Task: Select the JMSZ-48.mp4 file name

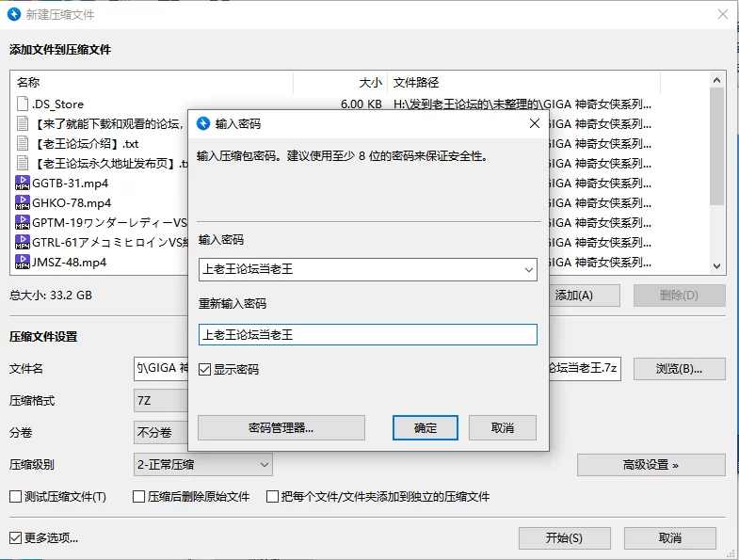Action: [x=70, y=262]
